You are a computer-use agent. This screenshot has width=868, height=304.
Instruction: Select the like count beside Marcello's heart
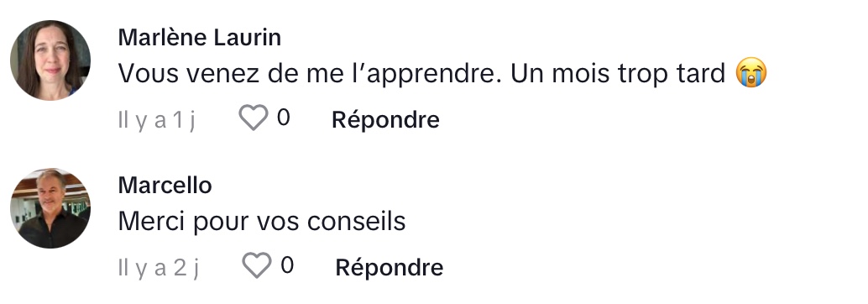(x=287, y=265)
